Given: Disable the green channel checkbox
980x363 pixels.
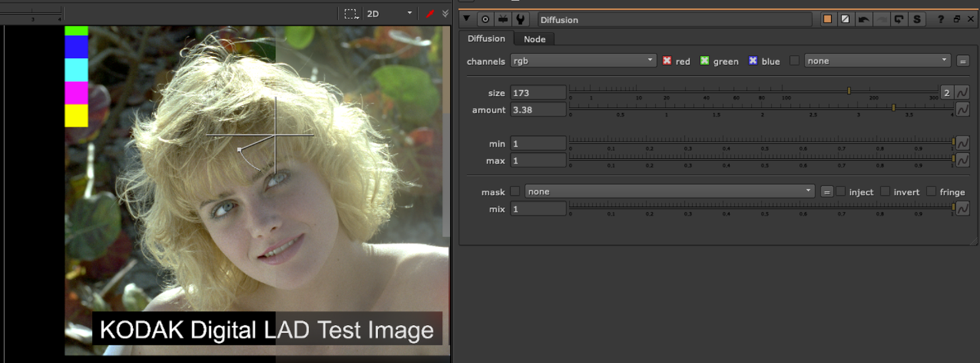Looking at the screenshot, I should coord(704,61).
